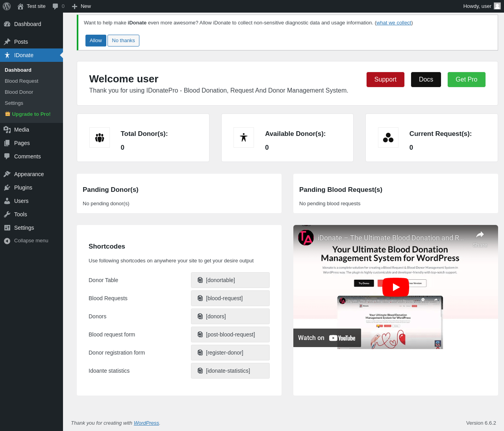Click the Tools wrench icon
Image resolution: width=504 pixels, height=431 pixels.
click(7, 214)
